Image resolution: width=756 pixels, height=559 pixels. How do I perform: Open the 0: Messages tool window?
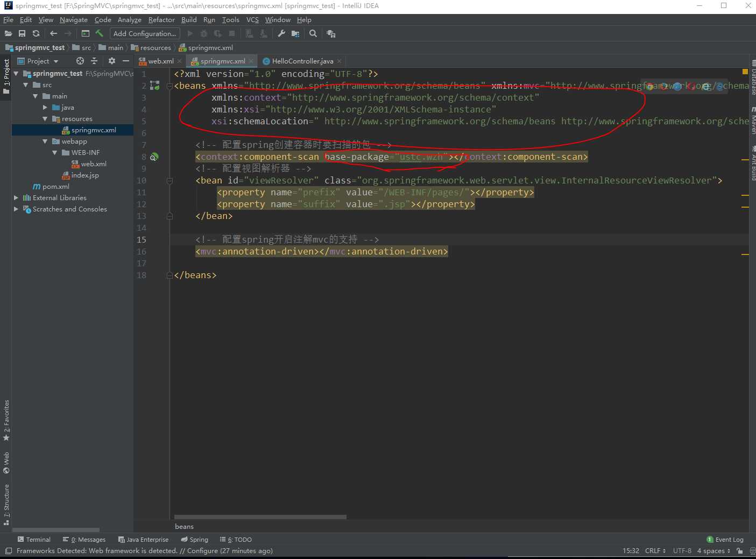84,539
